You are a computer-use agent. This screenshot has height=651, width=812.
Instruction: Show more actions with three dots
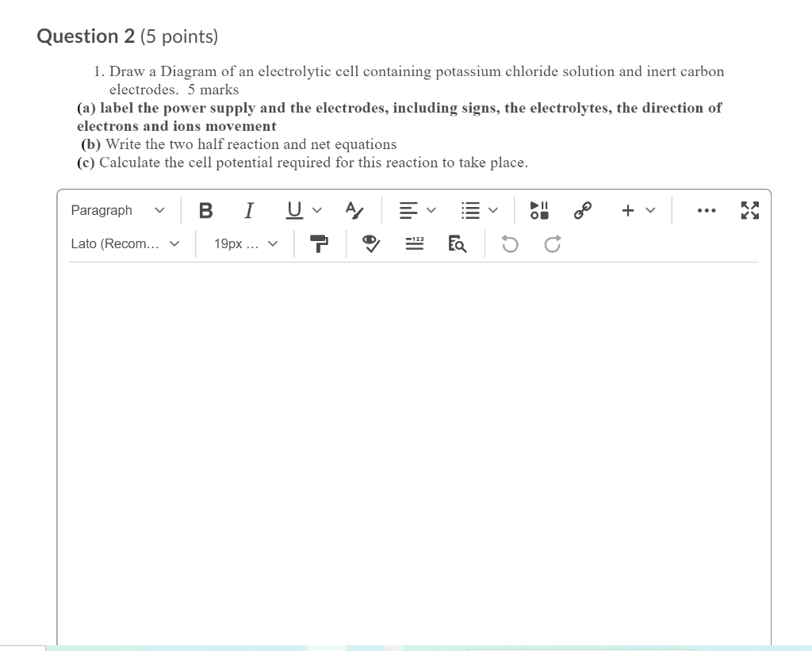(x=707, y=210)
